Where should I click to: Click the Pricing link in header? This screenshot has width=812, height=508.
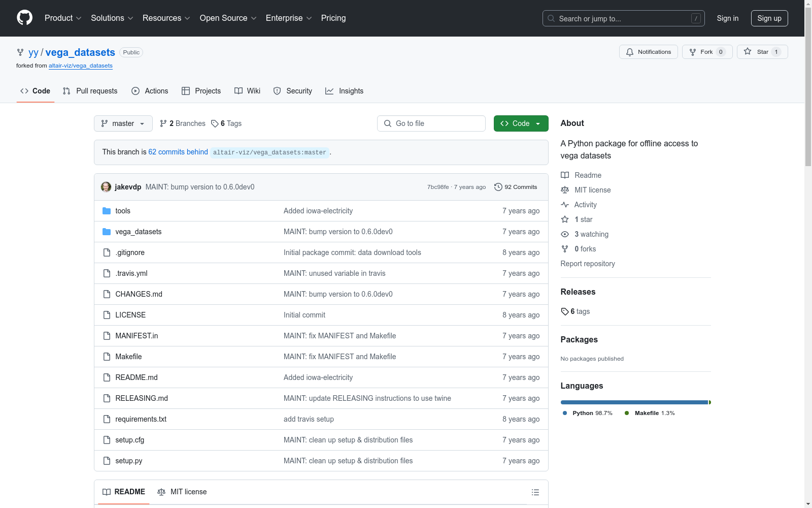pyautogui.click(x=333, y=18)
